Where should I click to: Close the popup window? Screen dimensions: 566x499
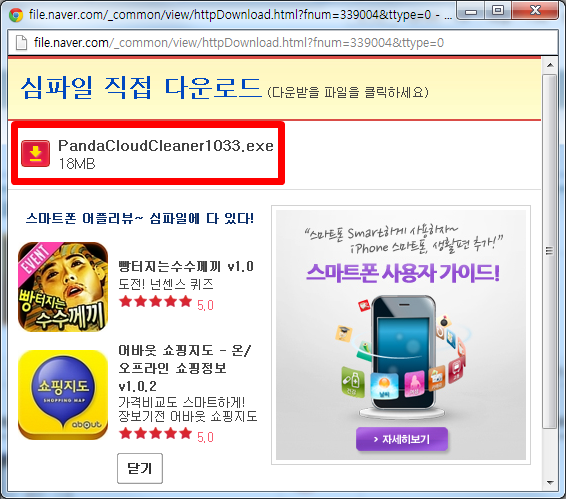click(x=535, y=11)
